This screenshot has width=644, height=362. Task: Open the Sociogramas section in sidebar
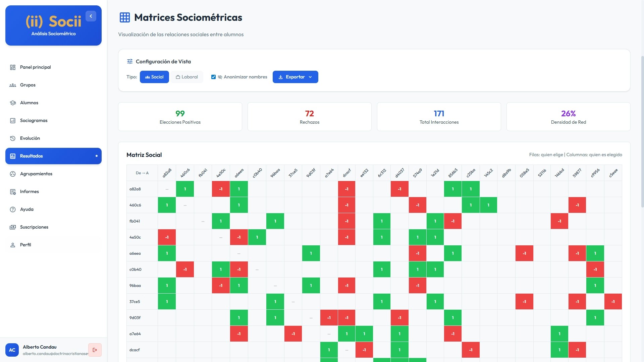(34, 120)
